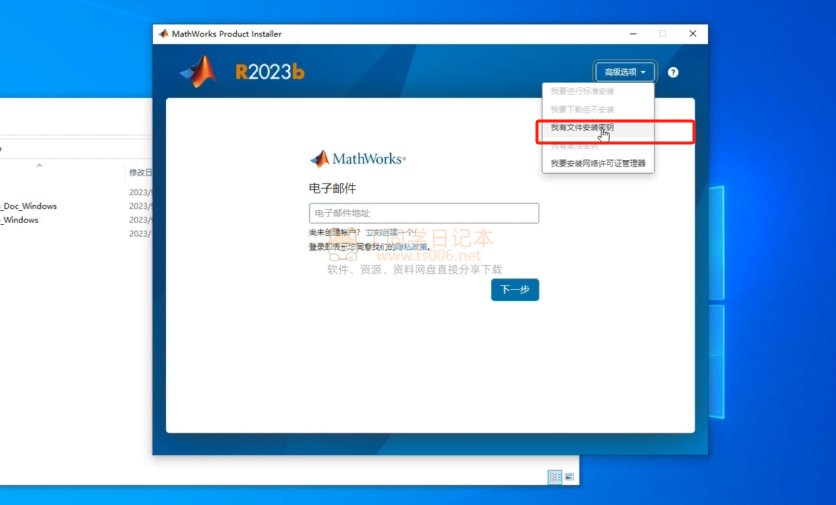Viewport: 836px width, 505px height.
Task: Switch File Explorer to large icons view
Action: click(569, 477)
